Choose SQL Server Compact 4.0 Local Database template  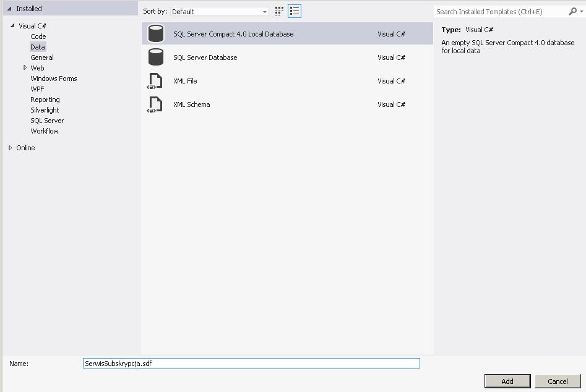pyautogui.click(x=287, y=33)
